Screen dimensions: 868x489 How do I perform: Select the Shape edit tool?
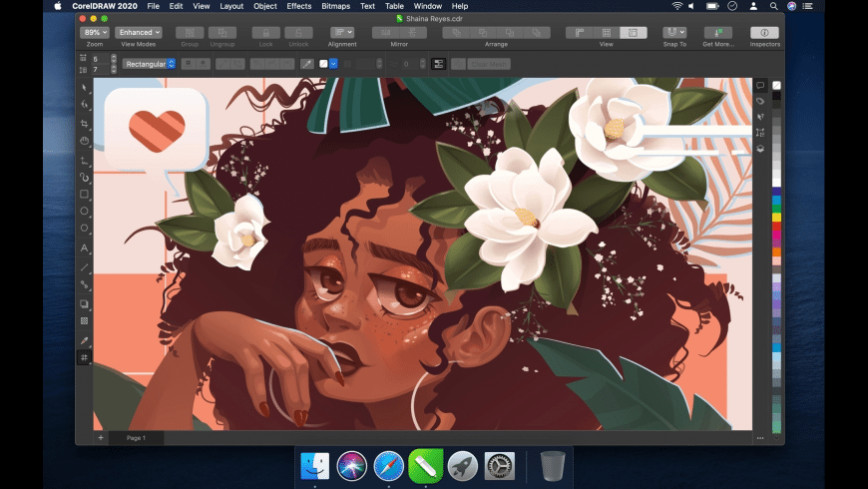(84, 105)
